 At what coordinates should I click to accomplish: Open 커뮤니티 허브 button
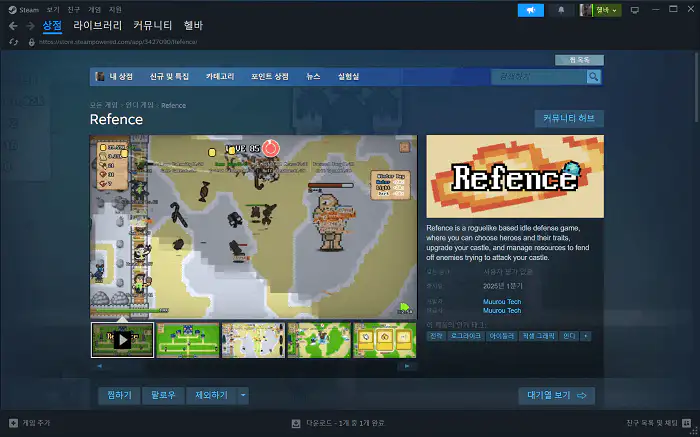point(569,119)
